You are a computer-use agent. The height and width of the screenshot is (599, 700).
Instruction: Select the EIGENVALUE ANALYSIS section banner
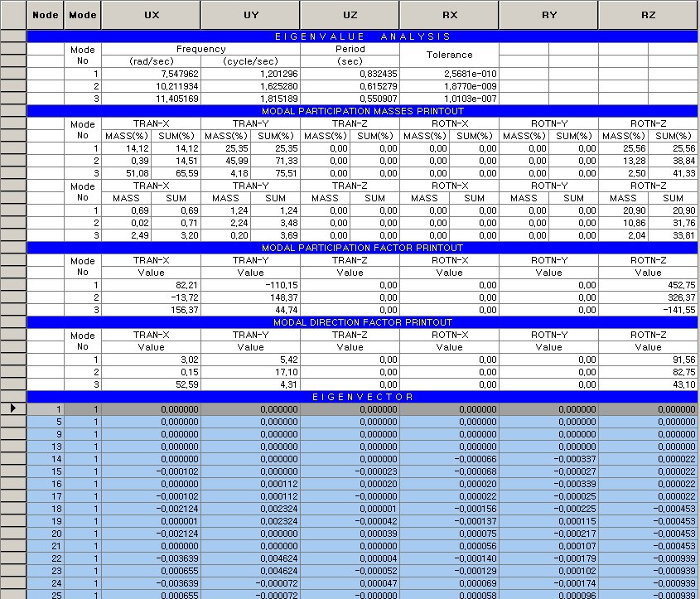[x=363, y=36]
